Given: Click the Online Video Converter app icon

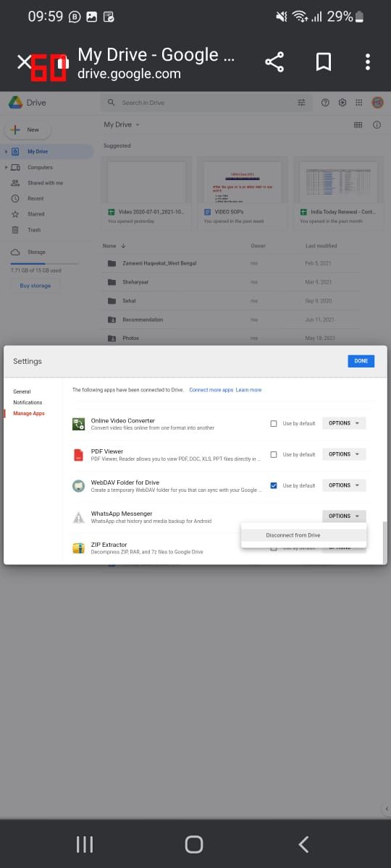Looking at the screenshot, I should 79,424.
